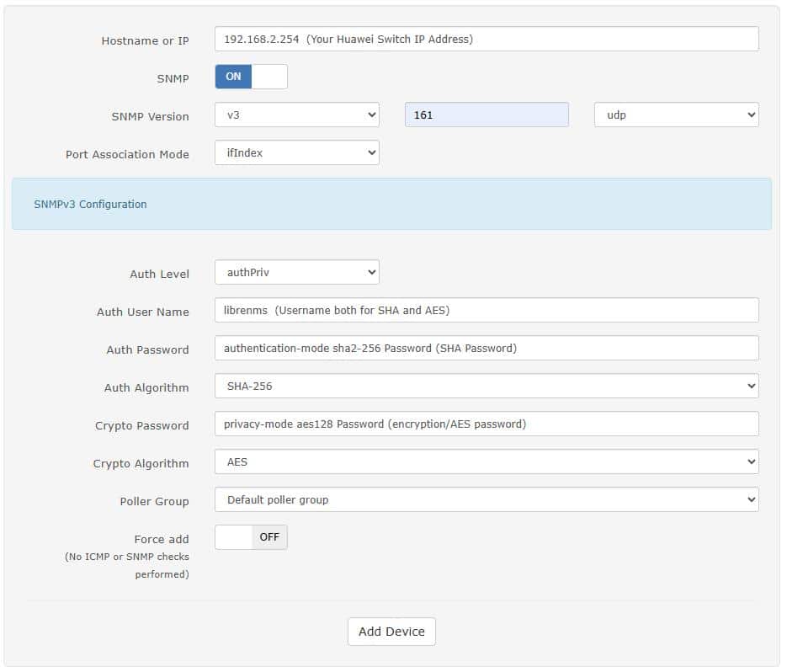Open the Auth Level dropdown showing authPriv

coord(295,272)
